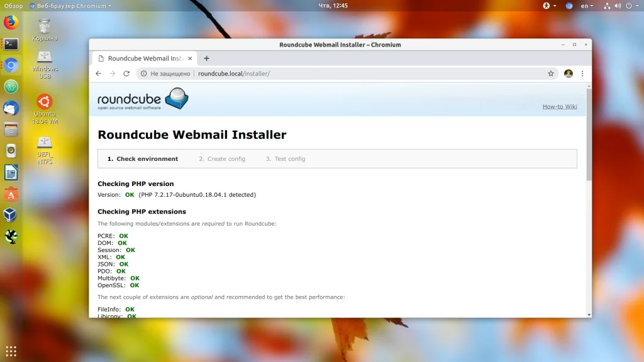This screenshot has height=362, width=644.
Task: Click the roundcube logo
Action: pos(143,99)
